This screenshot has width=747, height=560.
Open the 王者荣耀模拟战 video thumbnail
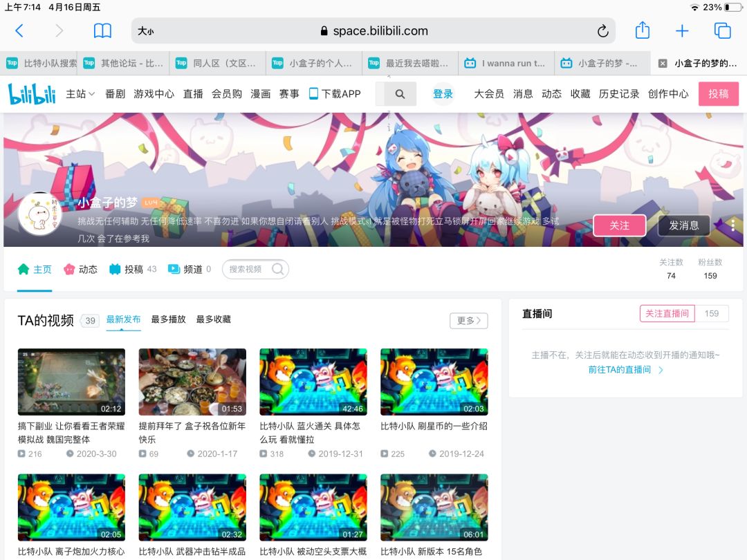click(x=71, y=382)
